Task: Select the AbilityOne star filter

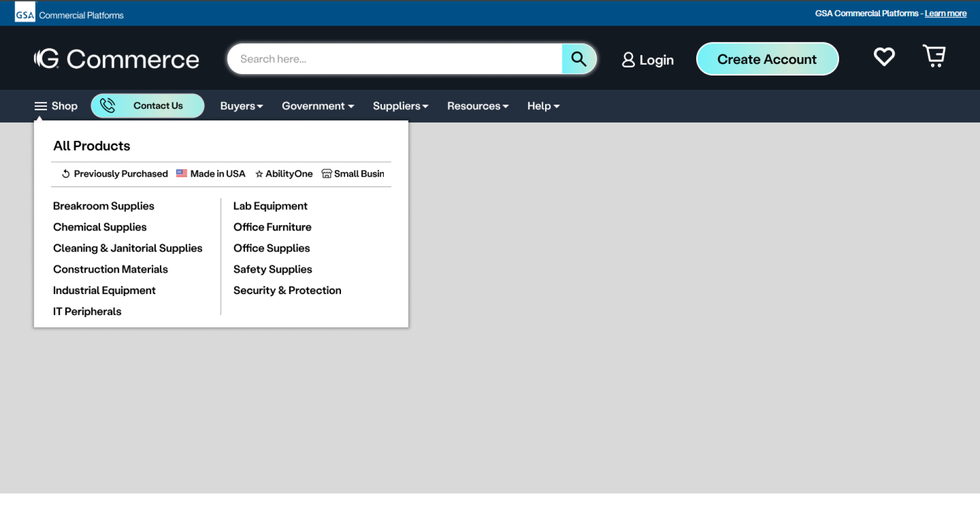Action: tap(284, 174)
